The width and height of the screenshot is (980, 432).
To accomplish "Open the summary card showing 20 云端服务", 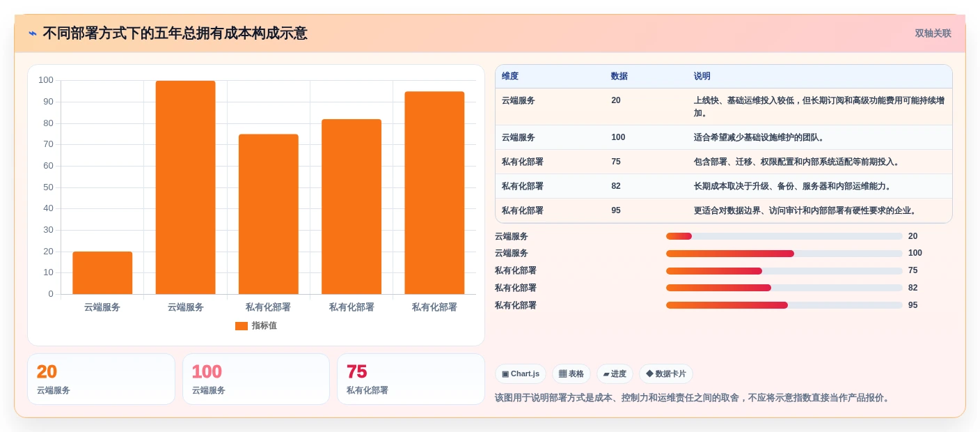I will pos(101,379).
